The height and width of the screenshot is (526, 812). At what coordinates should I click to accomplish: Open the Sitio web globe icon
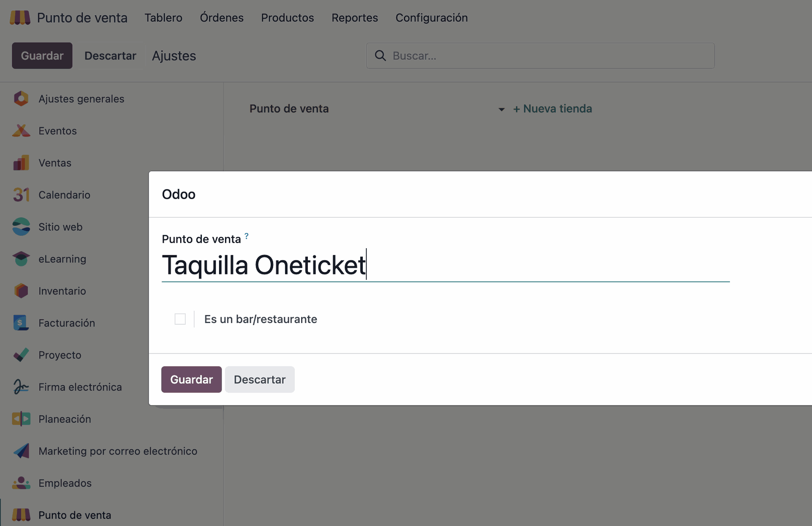21,227
